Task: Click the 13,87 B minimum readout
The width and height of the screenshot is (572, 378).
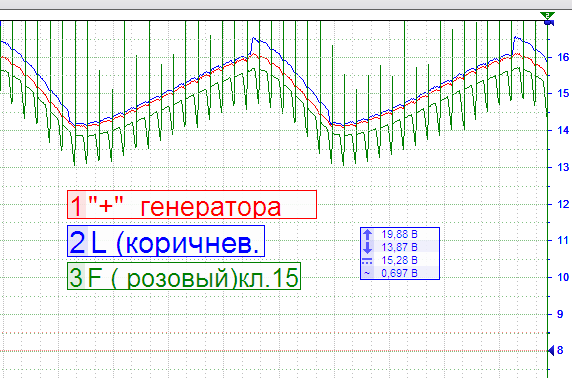Action: click(x=399, y=247)
